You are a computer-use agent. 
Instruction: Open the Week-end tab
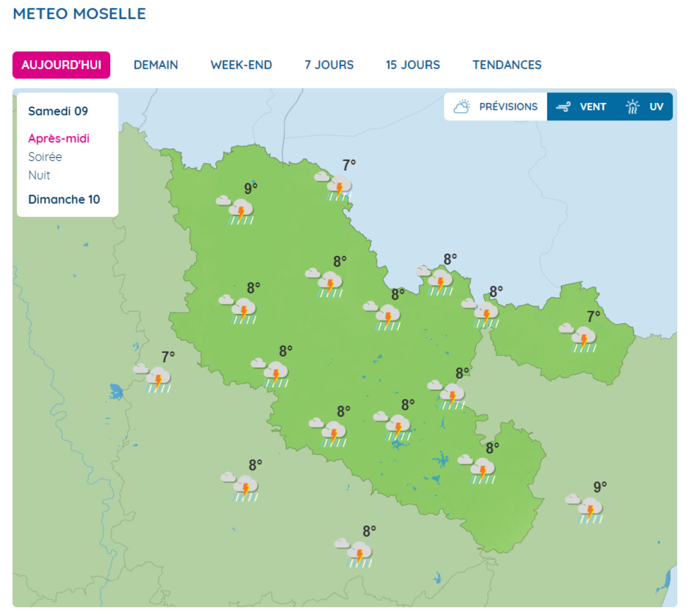click(241, 65)
